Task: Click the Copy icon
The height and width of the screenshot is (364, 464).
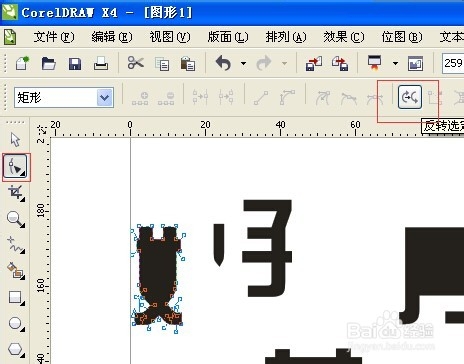Action: coord(162,64)
